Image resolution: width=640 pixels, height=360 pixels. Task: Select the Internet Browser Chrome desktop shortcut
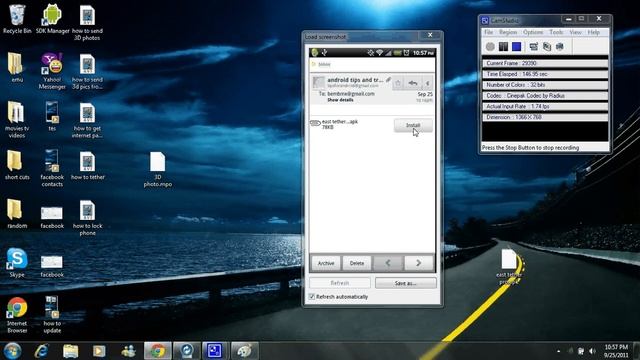pyautogui.click(x=17, y=315)
